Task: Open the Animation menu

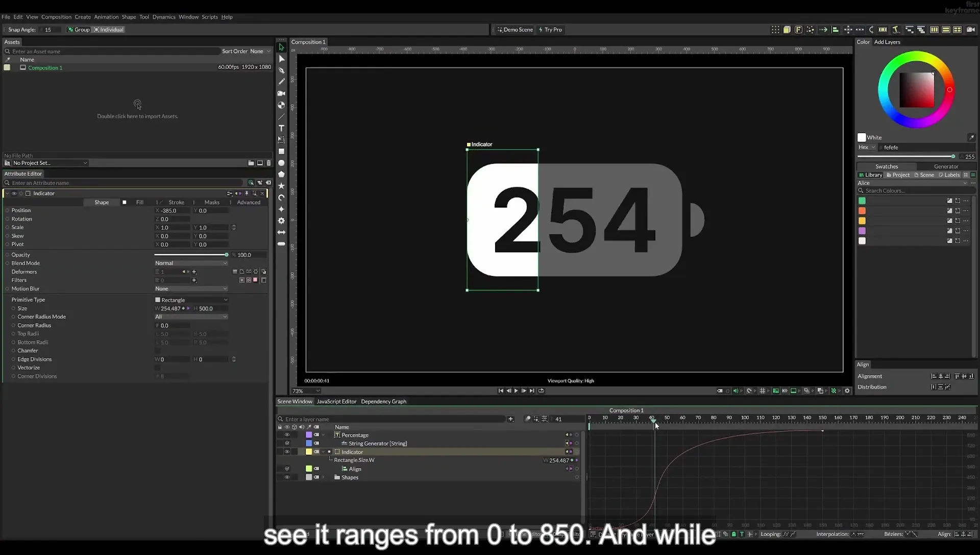Action: coord(106,17)
